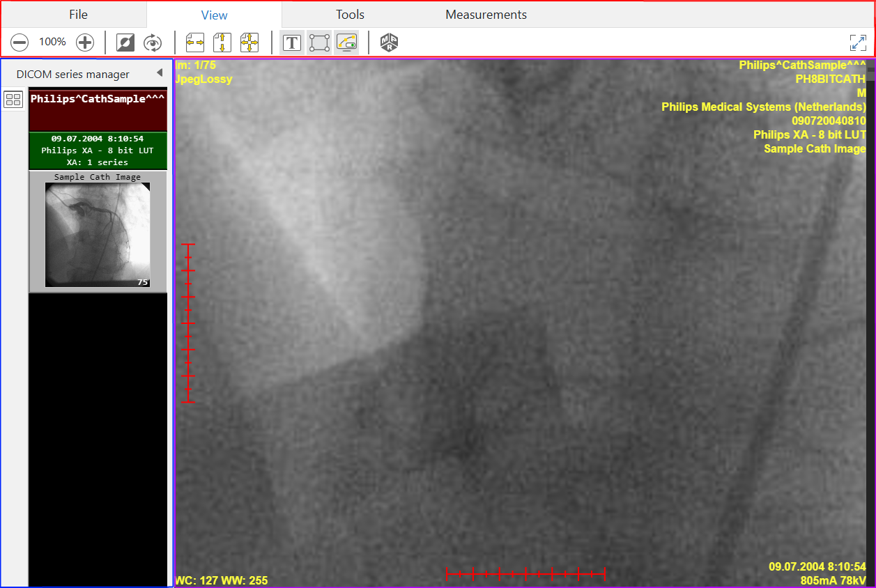
Task: Select the 09.07.2004 8:10:54 study entry
Action: (98, 150)
